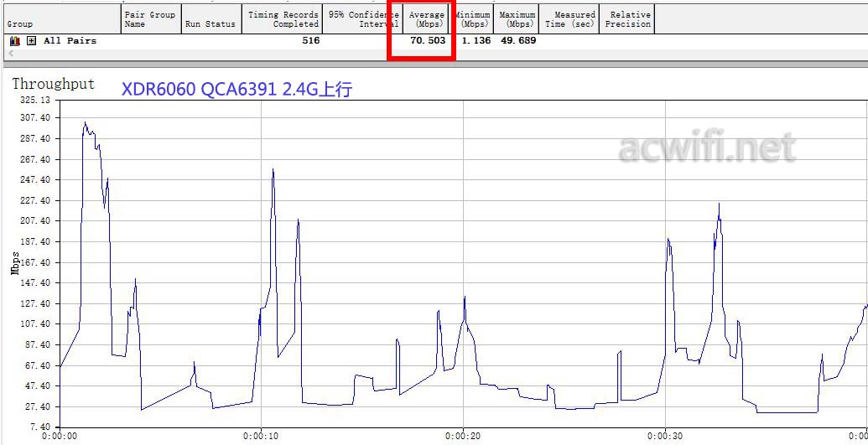
Task: Select the 516 timing records value
Action: tap(310, 40)
